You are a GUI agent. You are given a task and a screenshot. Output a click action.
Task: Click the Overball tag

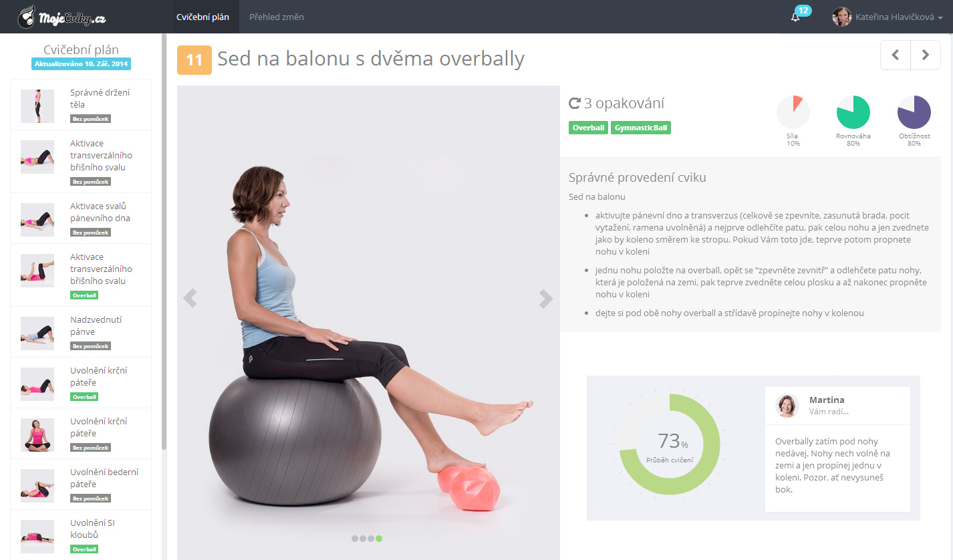(588, 128)
